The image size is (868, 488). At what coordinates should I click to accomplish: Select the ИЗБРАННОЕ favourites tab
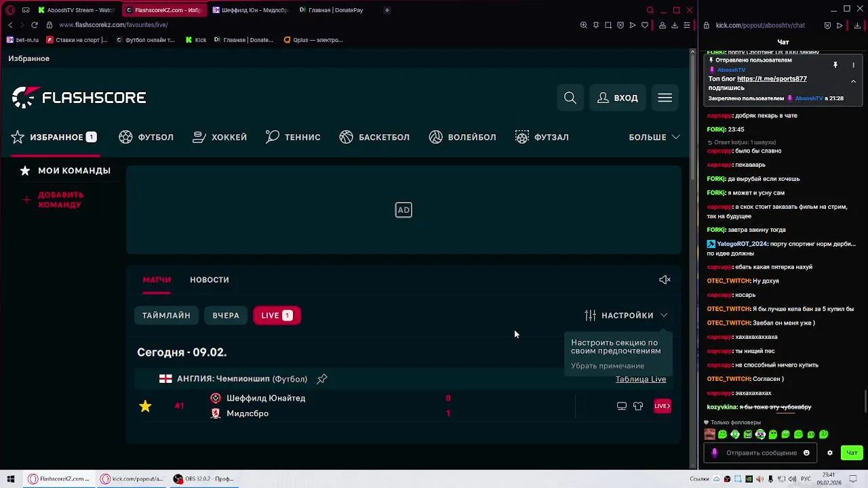click(x=54, y=137)
